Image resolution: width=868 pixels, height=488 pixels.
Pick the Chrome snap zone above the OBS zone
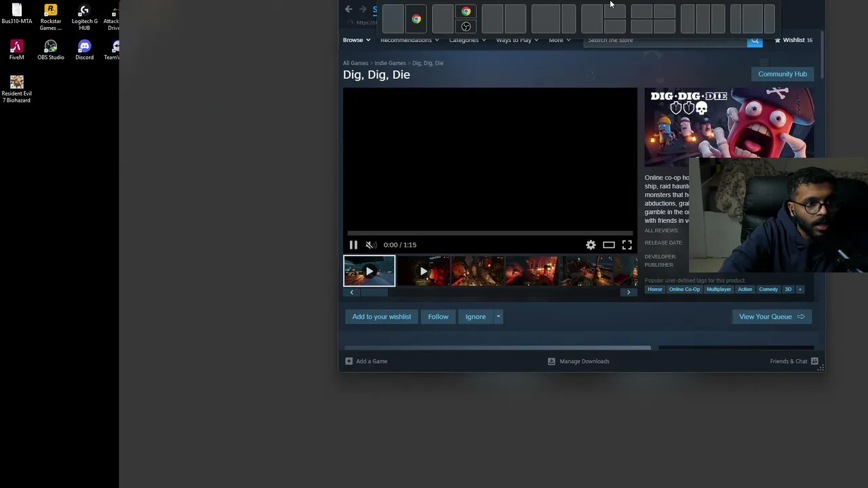point(466,12)
